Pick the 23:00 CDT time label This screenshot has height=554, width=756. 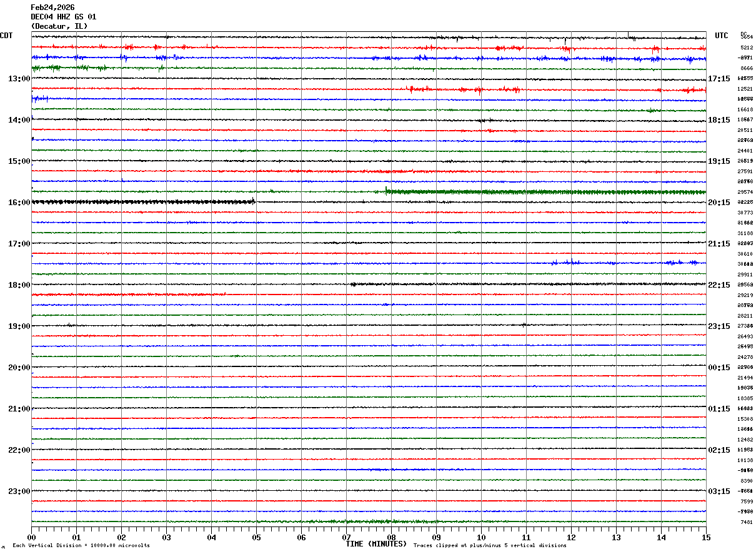[19, 491]
